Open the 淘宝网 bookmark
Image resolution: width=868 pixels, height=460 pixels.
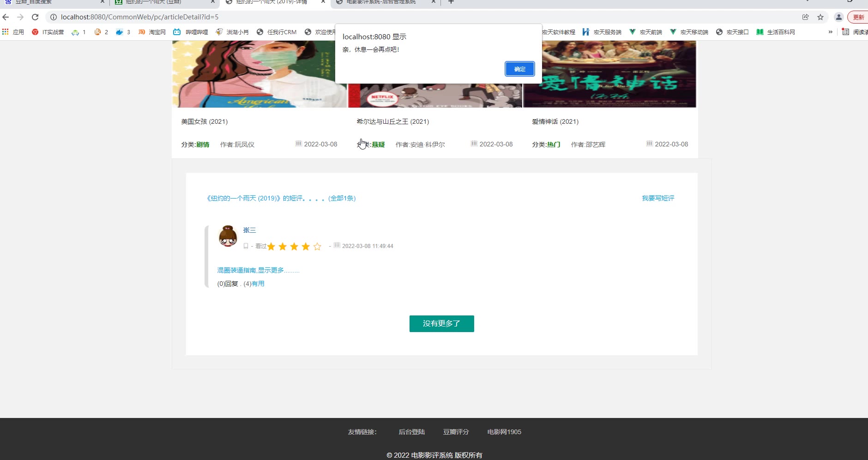click(152, 32)
